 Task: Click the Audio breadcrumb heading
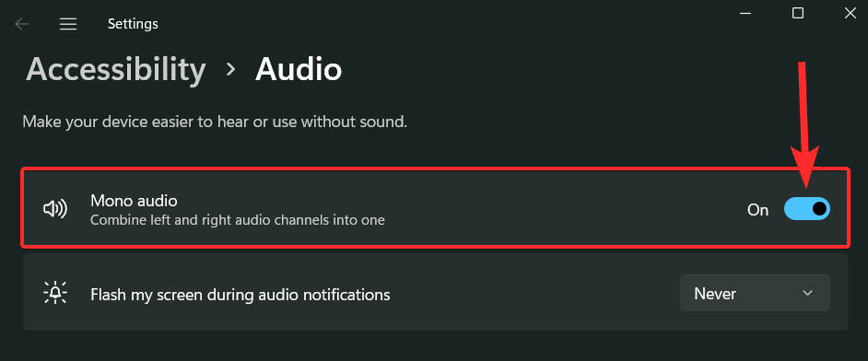point(299,70)
